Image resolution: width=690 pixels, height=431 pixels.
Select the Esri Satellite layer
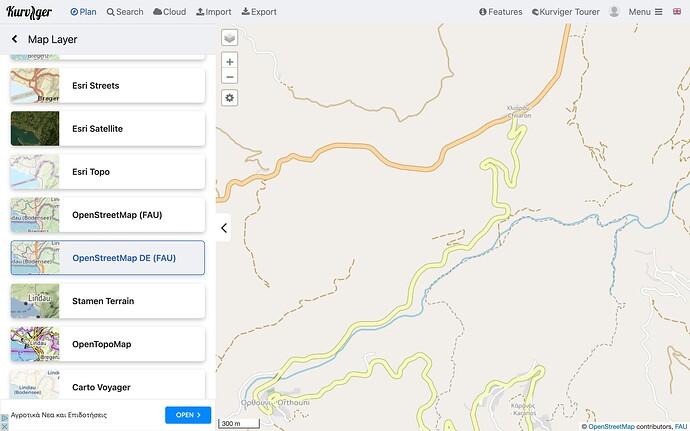pos(108,129)
